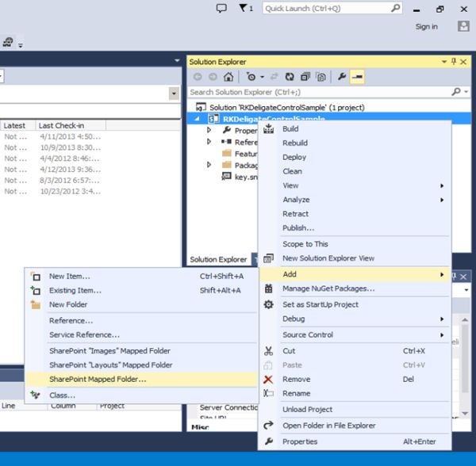Click the Properties wrench toolbar icon
This screenshot has width=476, height=466.
coord(342,77)
